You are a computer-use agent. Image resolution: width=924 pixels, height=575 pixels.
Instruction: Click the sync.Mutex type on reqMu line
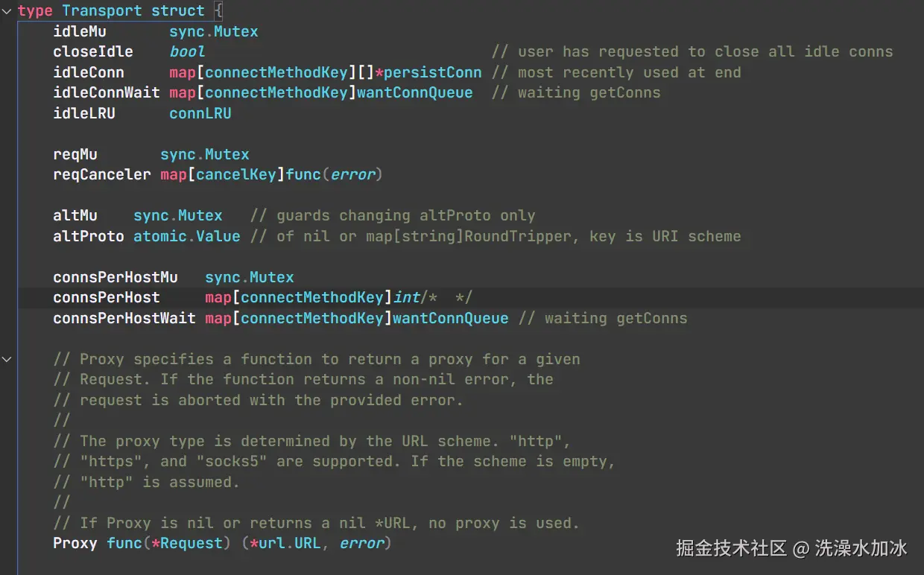[x=204, y=154]
